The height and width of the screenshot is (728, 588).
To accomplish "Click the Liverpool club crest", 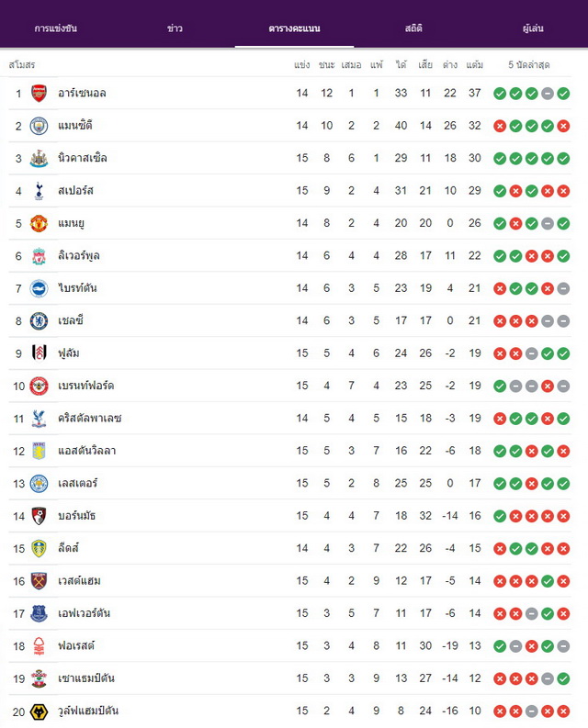I will pyautogui.click(x=39, y=256).
